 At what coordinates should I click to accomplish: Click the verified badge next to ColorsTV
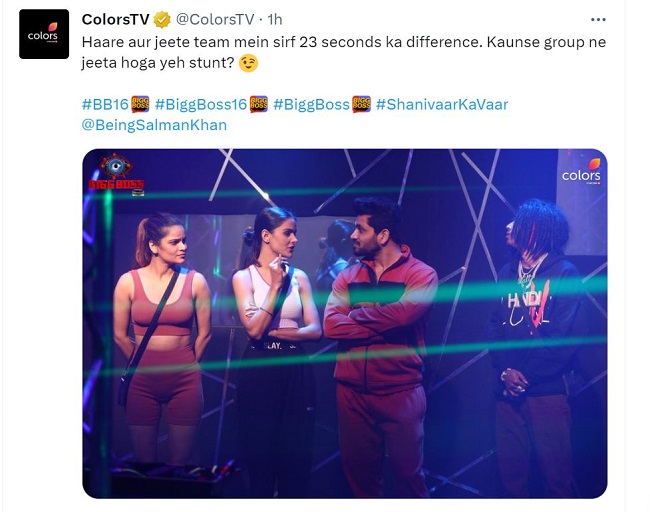point(162,19)
